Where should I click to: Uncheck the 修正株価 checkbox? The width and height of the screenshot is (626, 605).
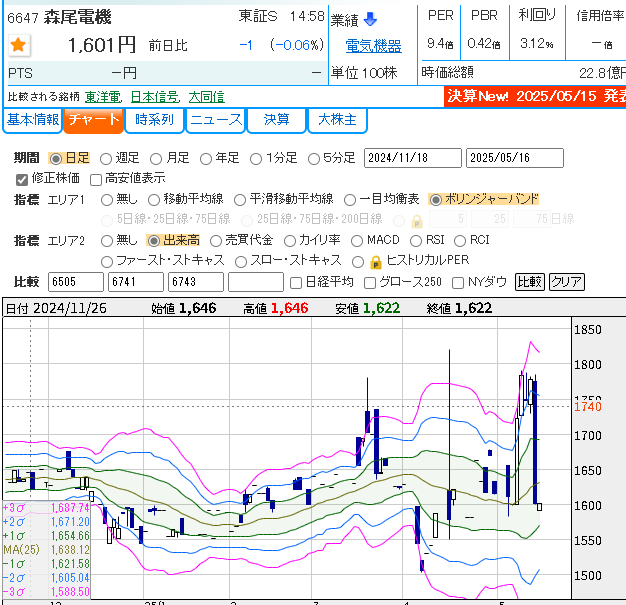coord(22,179)
